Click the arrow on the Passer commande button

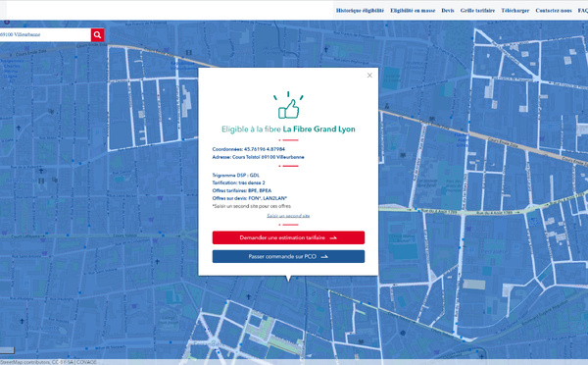coord(324,256)
